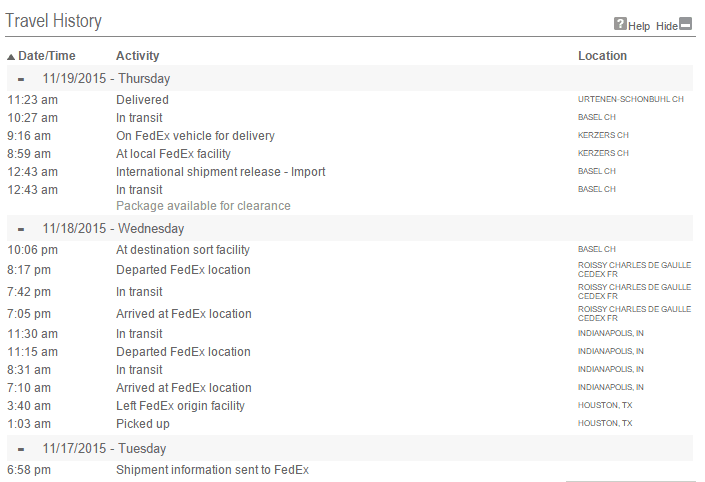Screen dimensions: 705x482
Task: Click the Help question mark icon
Action: coord(620,23)
